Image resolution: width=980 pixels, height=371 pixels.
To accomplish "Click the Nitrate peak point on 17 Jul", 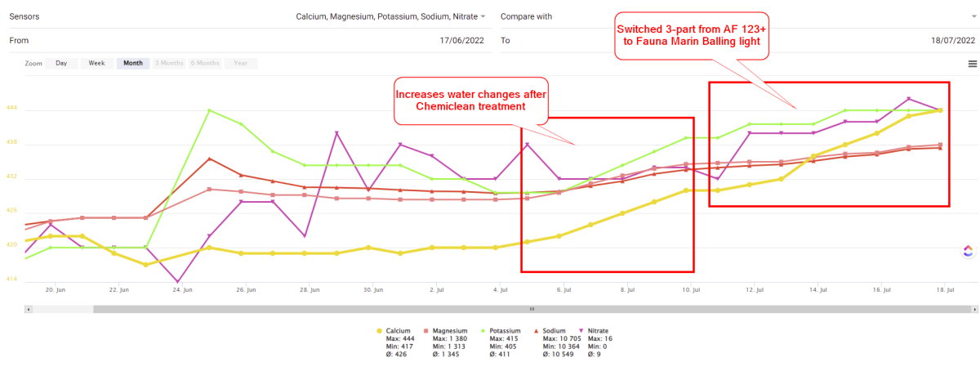I will (909, 99).
